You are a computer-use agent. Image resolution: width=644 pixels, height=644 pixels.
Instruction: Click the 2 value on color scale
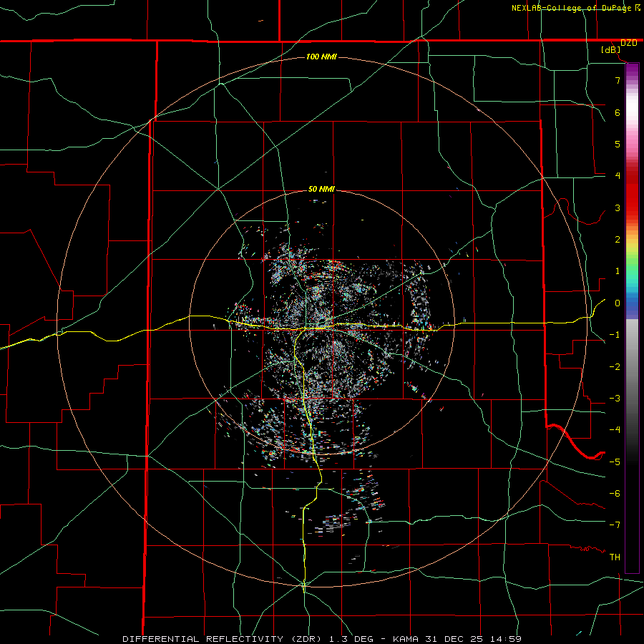pyautogui.click(x=618, y=240)
